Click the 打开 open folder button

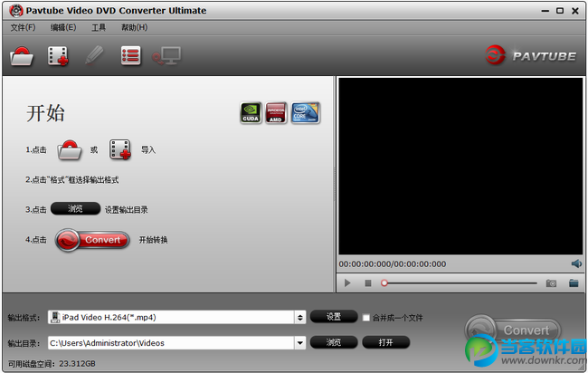coord(385,342)
